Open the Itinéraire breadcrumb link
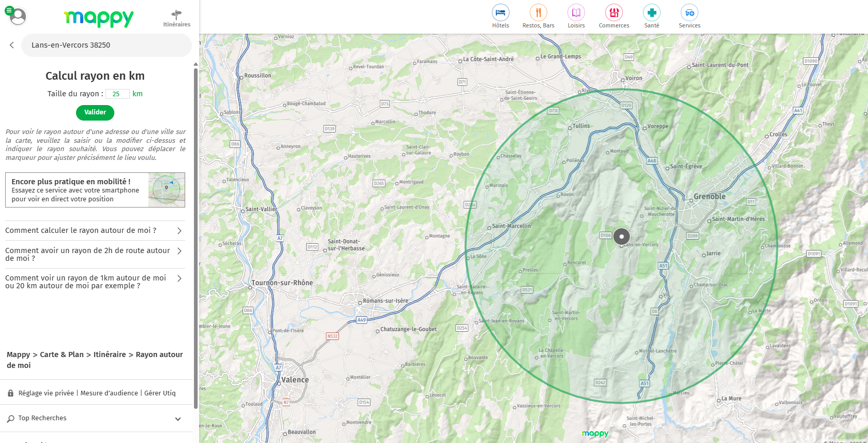Screen dimensions: 868x443 click(110, 355)
